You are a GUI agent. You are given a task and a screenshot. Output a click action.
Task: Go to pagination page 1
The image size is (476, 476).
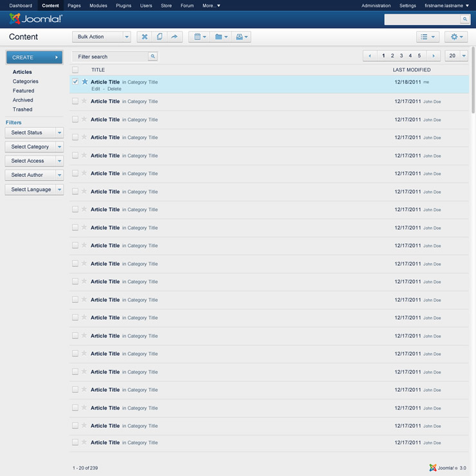(383, 55)
